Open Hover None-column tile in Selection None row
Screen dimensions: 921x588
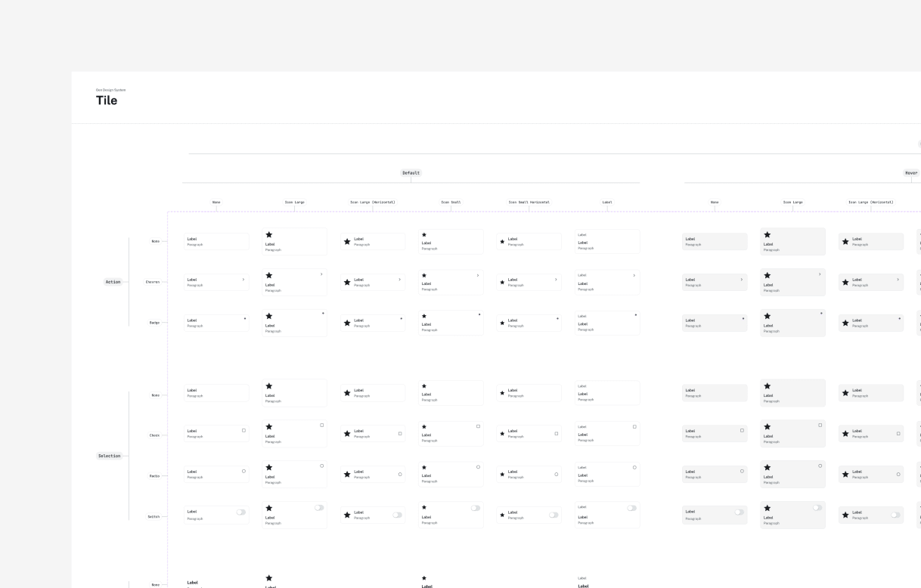point(715,393)
